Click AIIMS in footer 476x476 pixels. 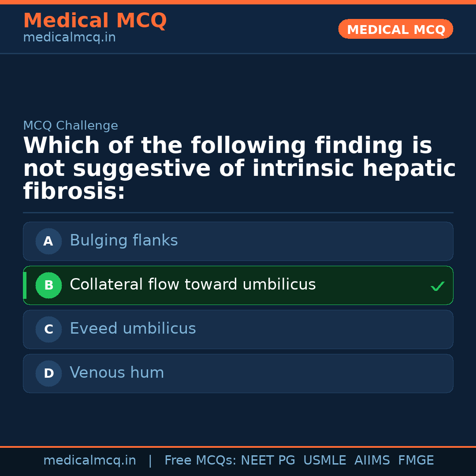point(372,461)
